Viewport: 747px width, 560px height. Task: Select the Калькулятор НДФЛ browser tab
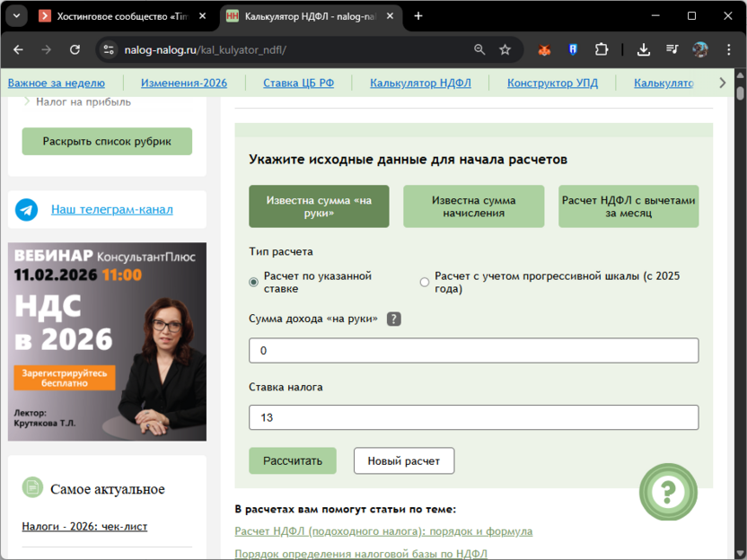[310, 16]
